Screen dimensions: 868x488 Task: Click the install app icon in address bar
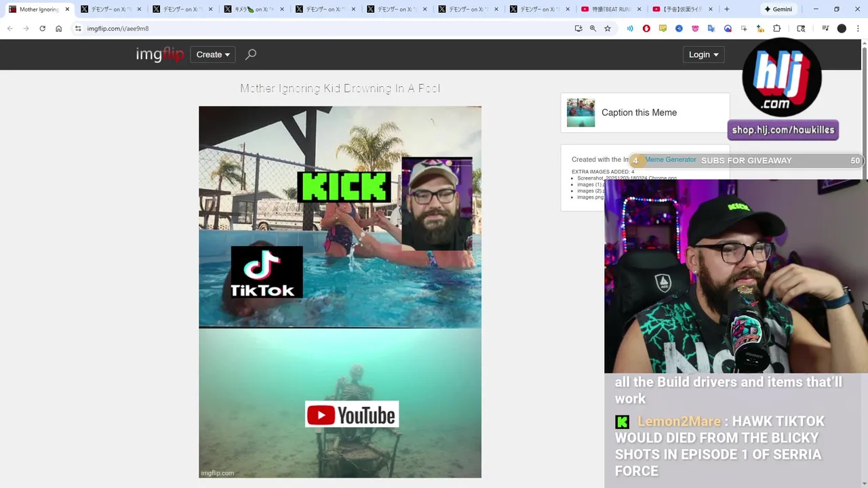[x=578, y=28]
